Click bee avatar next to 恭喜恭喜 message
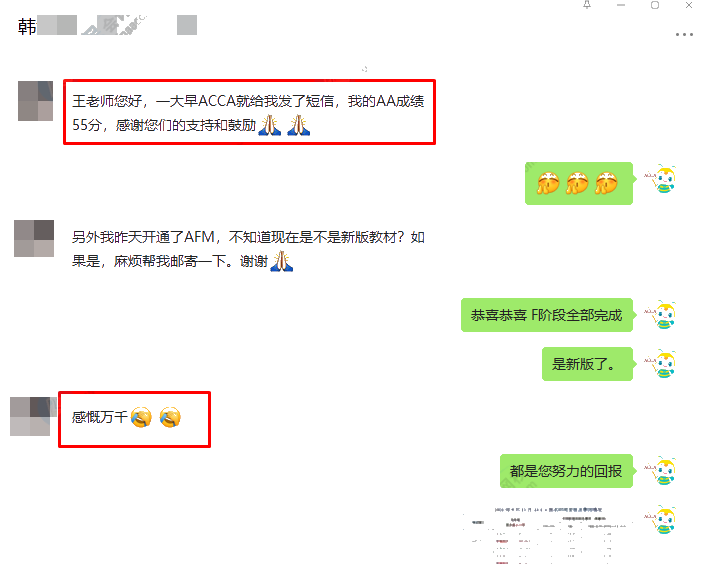This screenshot has height=572, width=706. tap(661, 315)
